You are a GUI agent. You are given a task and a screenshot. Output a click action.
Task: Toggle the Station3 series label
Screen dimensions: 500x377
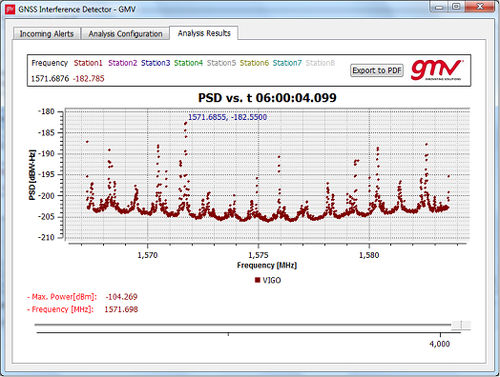[155, 63]
